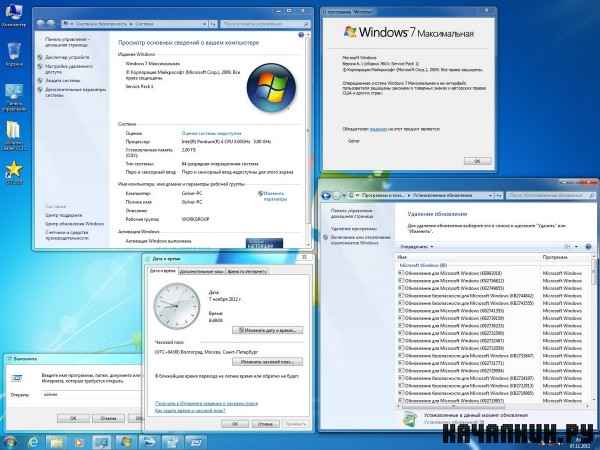
Task: Open recent pages dropdown in Installed Updates
Action: (x=344, y=196)
